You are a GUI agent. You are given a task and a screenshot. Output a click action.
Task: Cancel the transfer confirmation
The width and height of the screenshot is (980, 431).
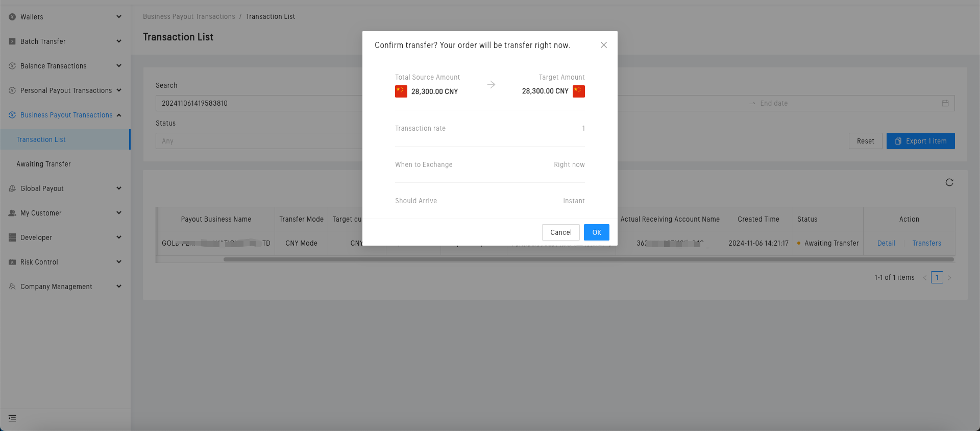point(561,232)
